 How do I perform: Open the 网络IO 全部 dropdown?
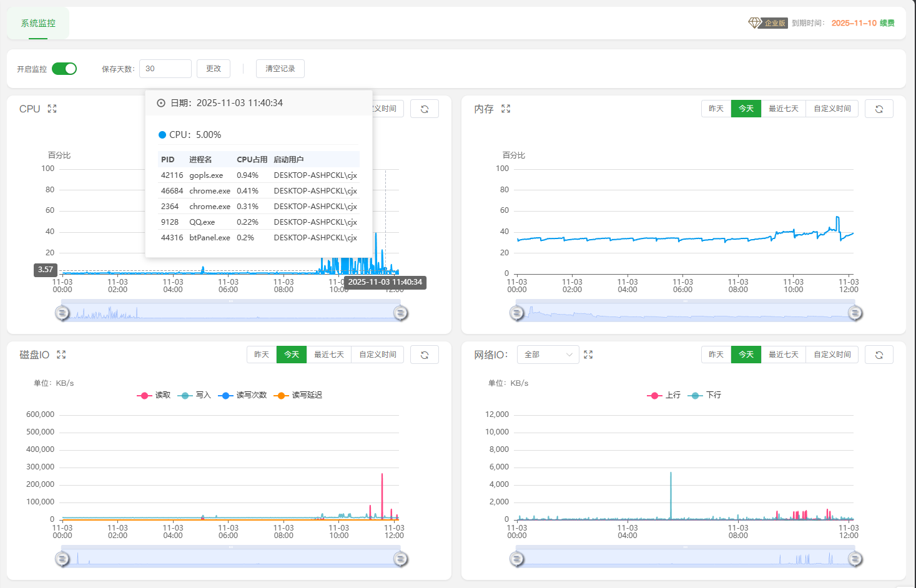[x=548, y=355]
